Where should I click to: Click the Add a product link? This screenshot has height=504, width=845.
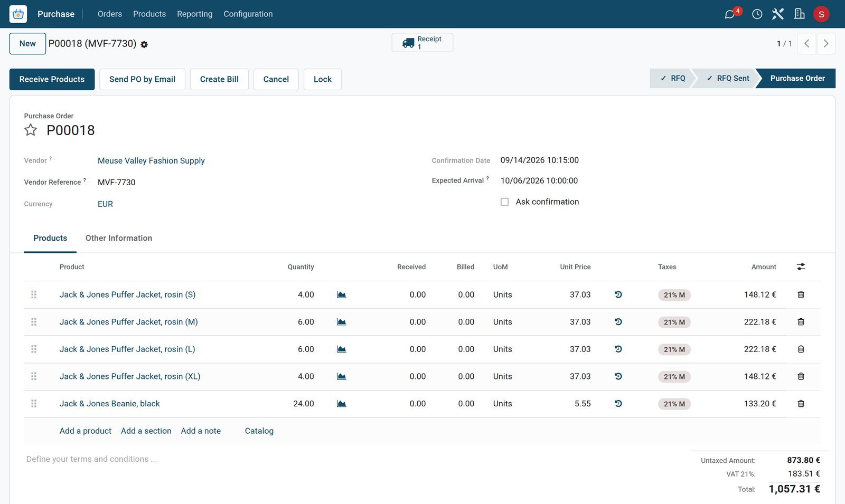(86, 431)
